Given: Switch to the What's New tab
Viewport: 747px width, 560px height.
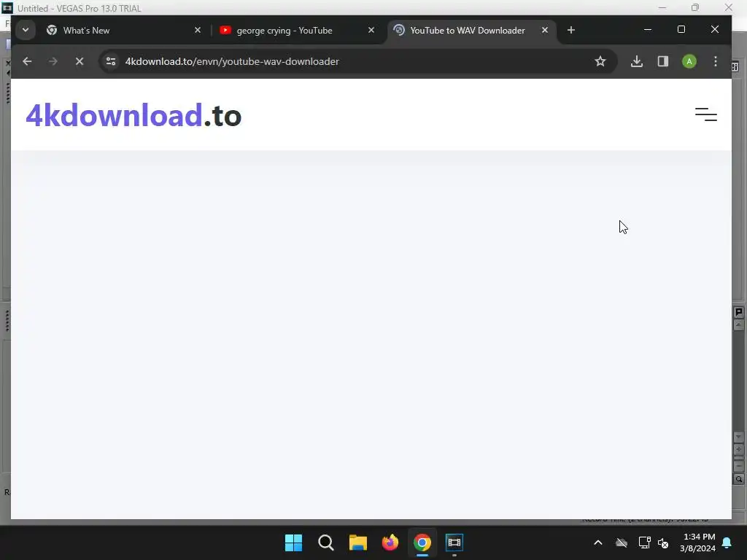Looking at the screenshot, I should (x=125, y=31).
